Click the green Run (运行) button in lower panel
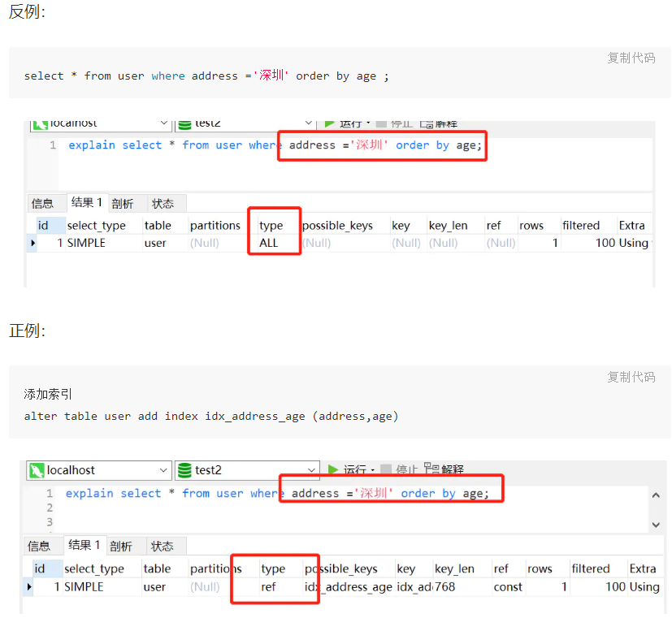The height and width of the screenshot is (618, 672). (347, 470)
